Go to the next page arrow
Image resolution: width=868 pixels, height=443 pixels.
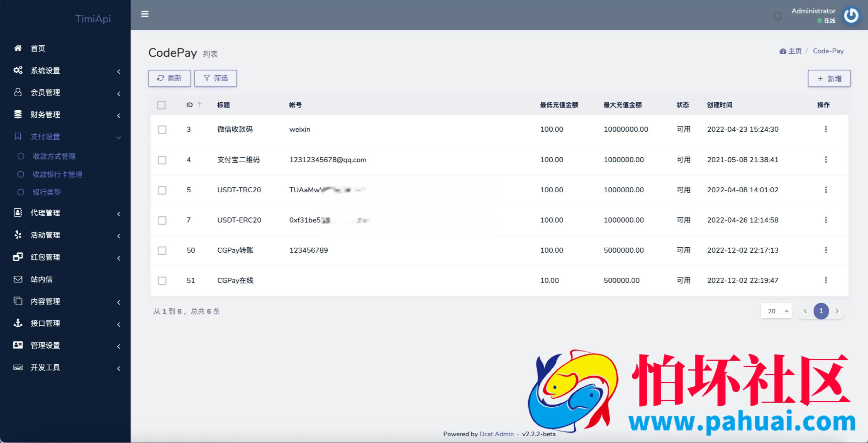pos(837,311)
